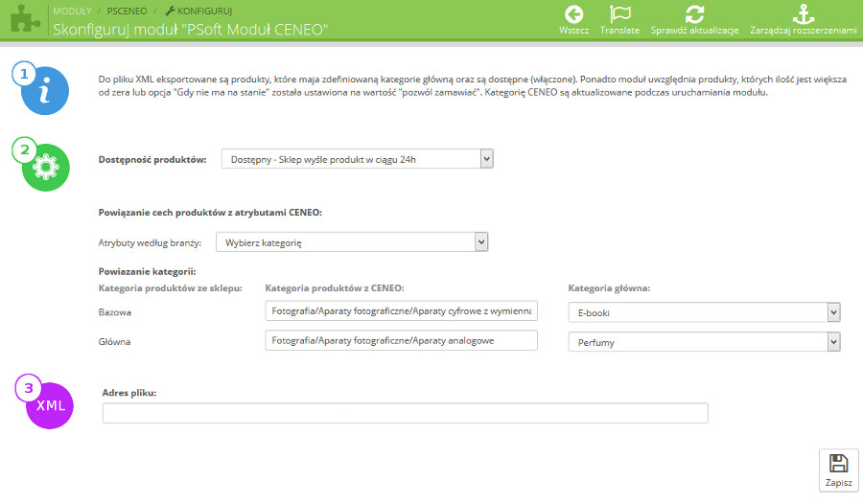This screenshot has width=863, height=504.
Task: Open the E-booki main category dropdown
Action: click(x=704, y=312)
